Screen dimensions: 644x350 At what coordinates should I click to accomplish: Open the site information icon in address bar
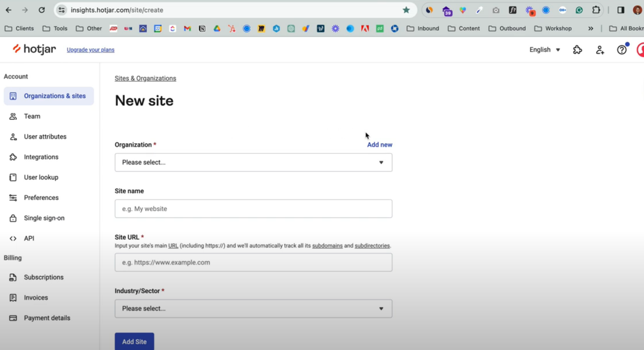point(62,10)
